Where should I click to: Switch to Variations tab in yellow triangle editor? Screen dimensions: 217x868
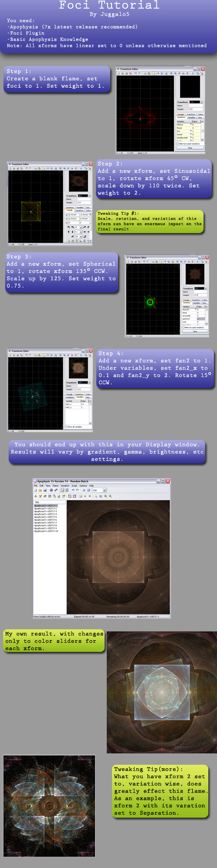[x=69, y=207]
